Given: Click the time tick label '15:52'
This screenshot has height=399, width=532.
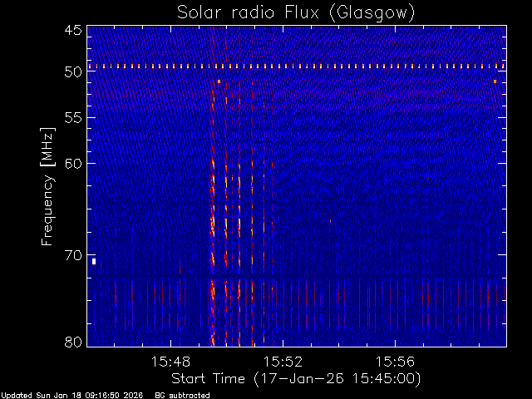Looking at the screenshot, I should [283, 362].
